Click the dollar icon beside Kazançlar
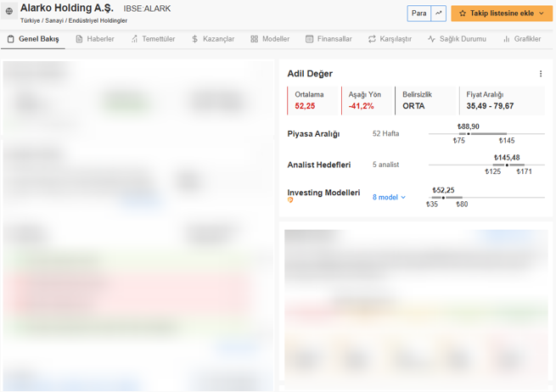The height and width of the screenshot is (392, 556). tap(194, 39)
